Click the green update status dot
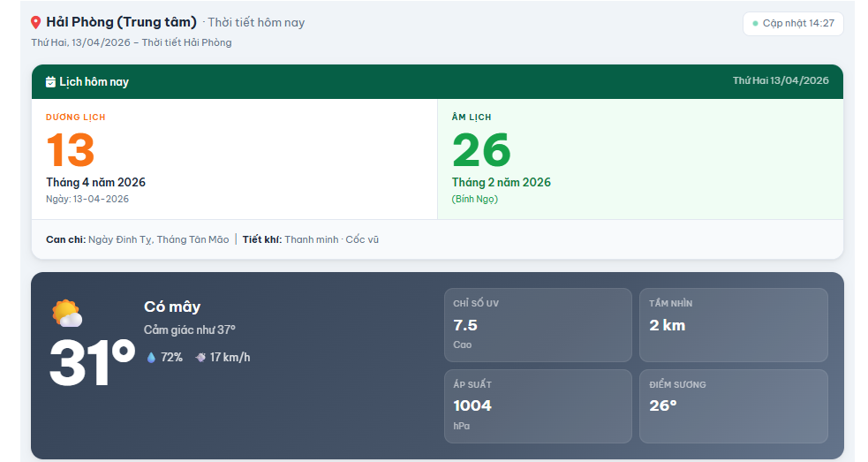This screenshot has height=462, width=868. point(755,24)
